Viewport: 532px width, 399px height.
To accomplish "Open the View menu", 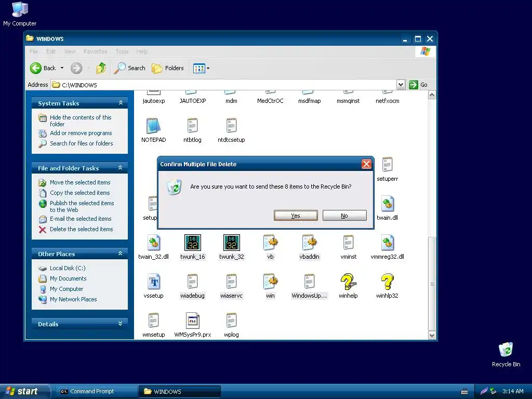I will 70,51.
